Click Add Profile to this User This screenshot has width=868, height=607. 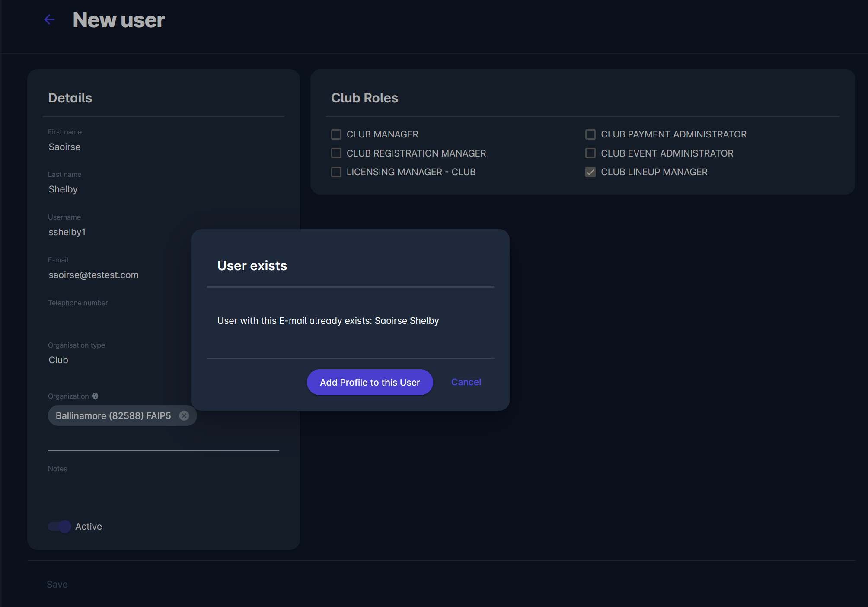click(370, 382)
